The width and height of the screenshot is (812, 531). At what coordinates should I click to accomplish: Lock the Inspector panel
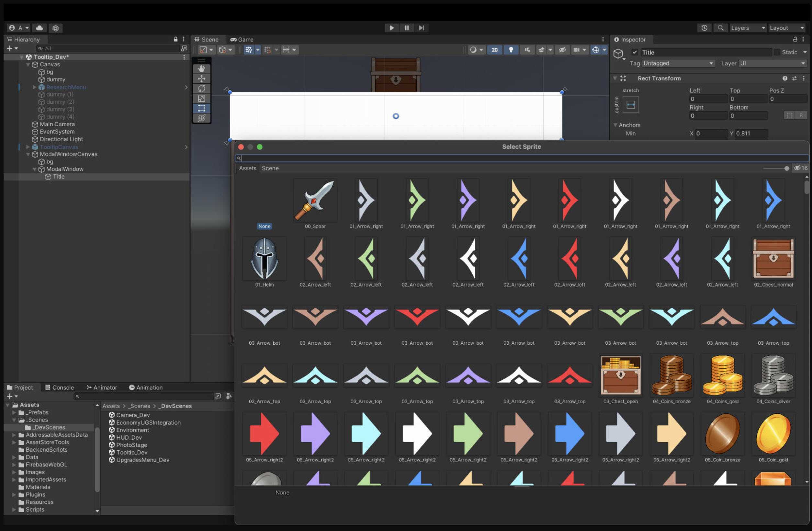795,39
